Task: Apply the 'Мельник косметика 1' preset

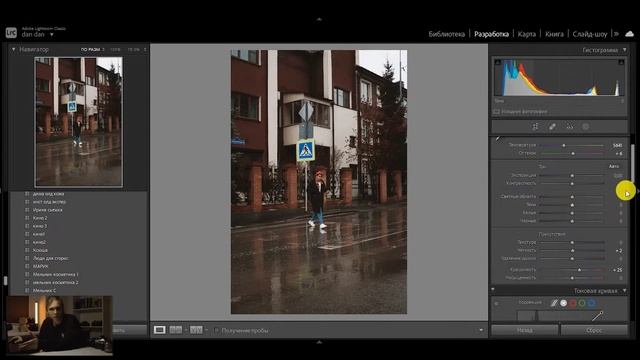Action: [56, 275]
